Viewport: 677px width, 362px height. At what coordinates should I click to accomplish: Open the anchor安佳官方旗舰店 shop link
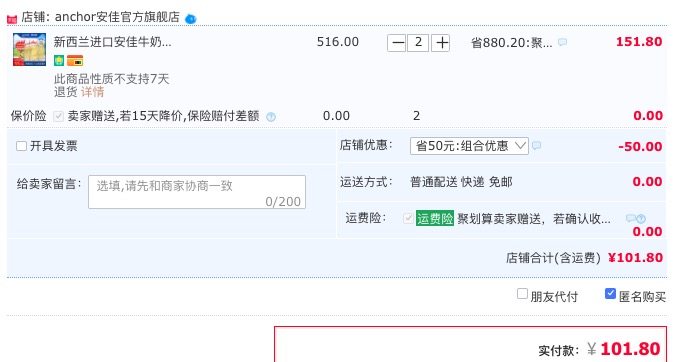coord(117,17)
